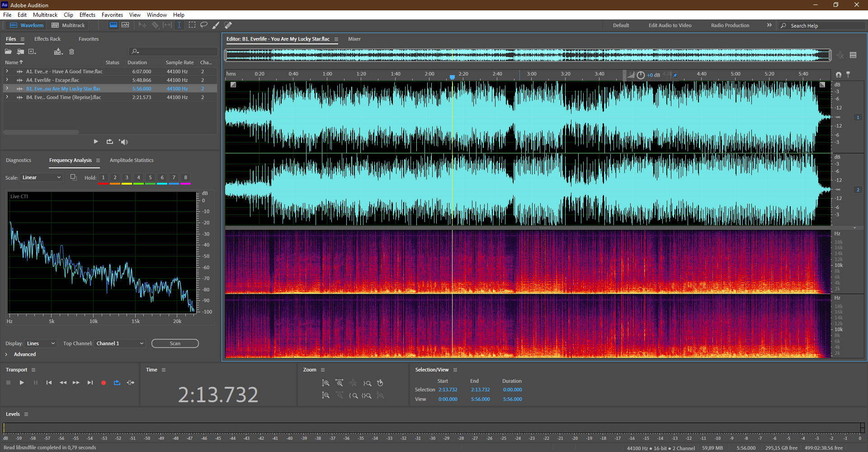Expand B4. Good Time (Reprise).flac row

[x=7, y=97]
